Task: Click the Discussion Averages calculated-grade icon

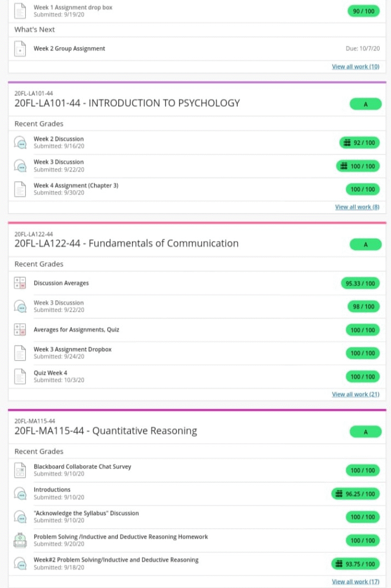Action: (x=20, y=283)
